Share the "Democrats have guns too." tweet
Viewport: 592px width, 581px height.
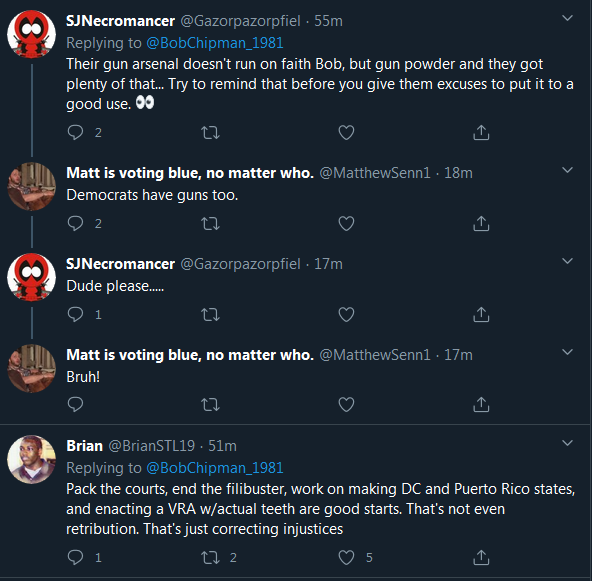click(481, 223)
